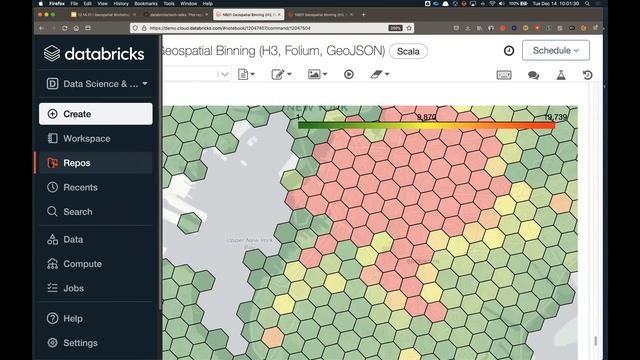The image size is (640, 360).
Task: Open the cluster selector dropdown arrow
Action: pos(223,74)
